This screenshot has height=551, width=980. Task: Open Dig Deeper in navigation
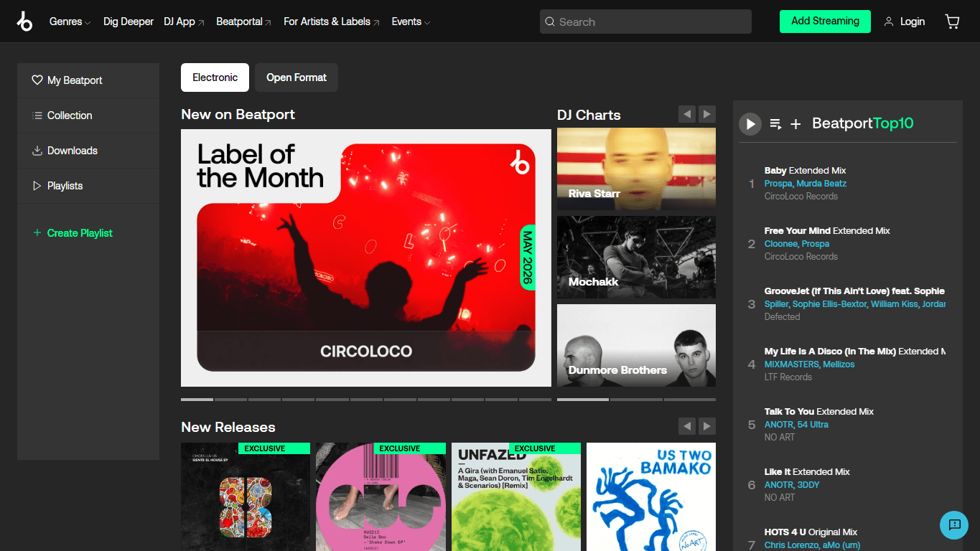coord(129,22)
